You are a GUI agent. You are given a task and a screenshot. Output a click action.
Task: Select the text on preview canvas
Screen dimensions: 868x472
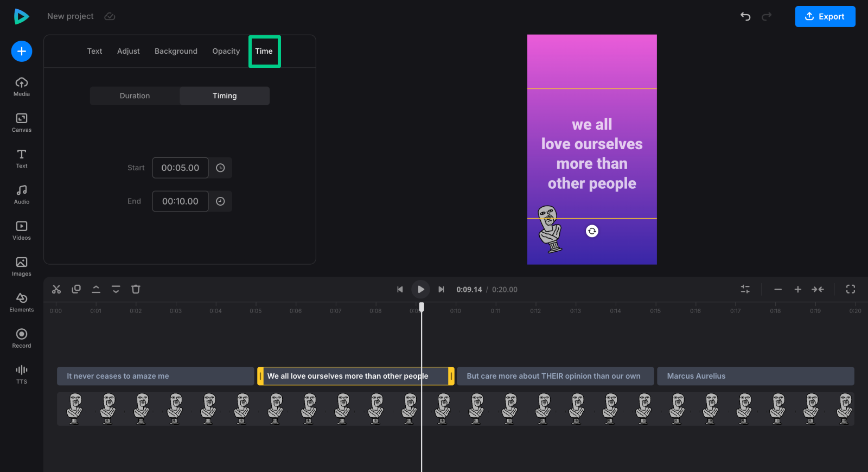[592, 154]
